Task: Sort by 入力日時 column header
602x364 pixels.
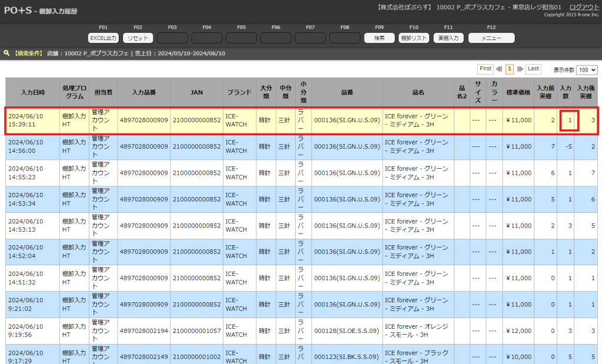Action: click(32, 92)
